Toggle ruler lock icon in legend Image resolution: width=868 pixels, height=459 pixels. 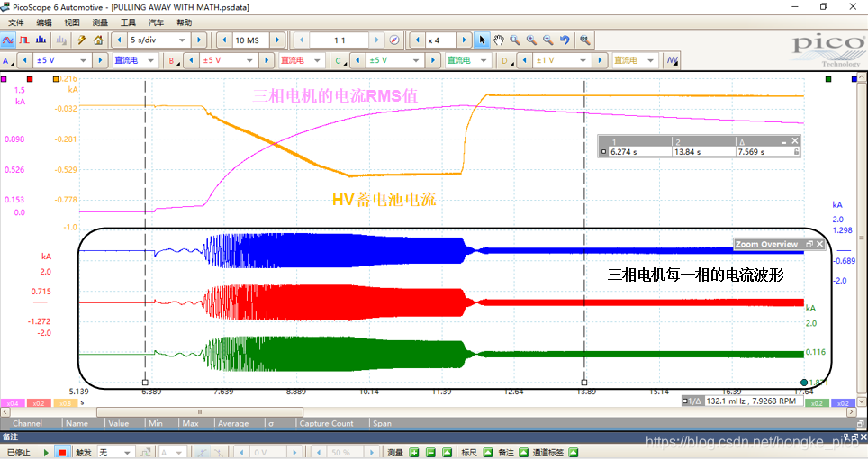(796, 151)
